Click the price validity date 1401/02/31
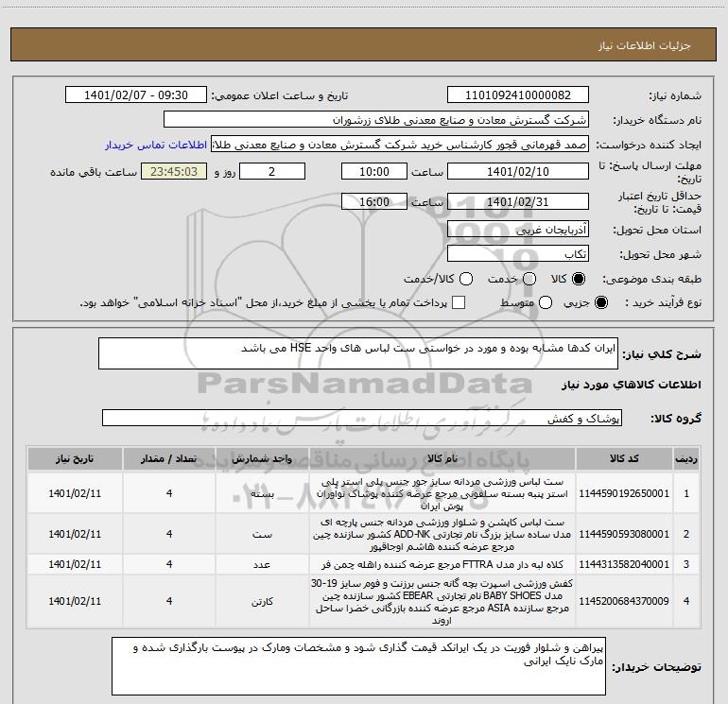The width and height of the screenshot is (728, 704). [518, 201]
